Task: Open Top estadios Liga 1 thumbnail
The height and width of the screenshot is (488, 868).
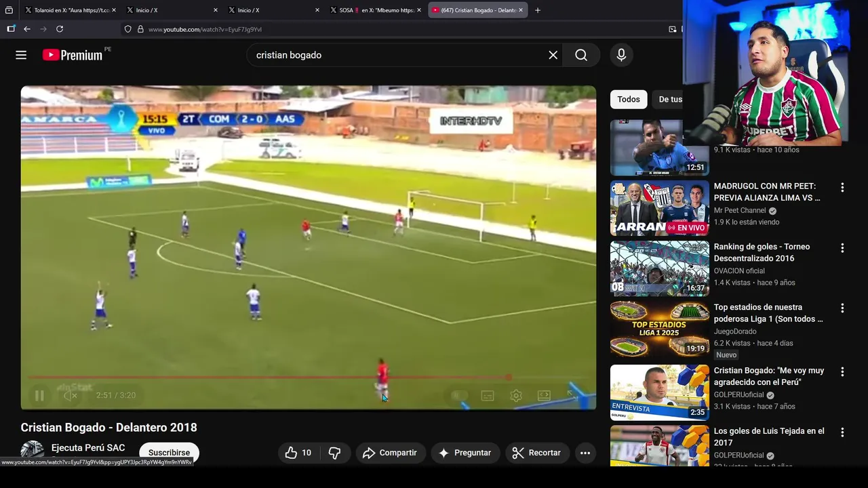Action: (x=660, y=329)
